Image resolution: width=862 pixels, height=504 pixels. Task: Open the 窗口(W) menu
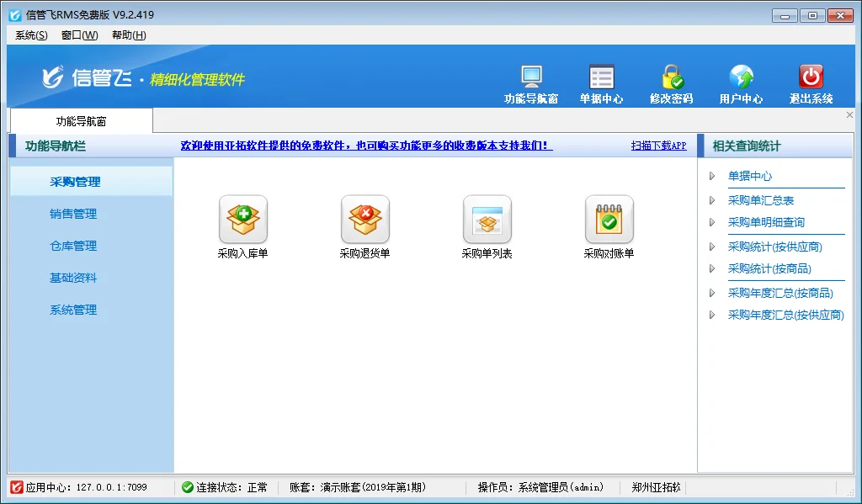(80, 35)
